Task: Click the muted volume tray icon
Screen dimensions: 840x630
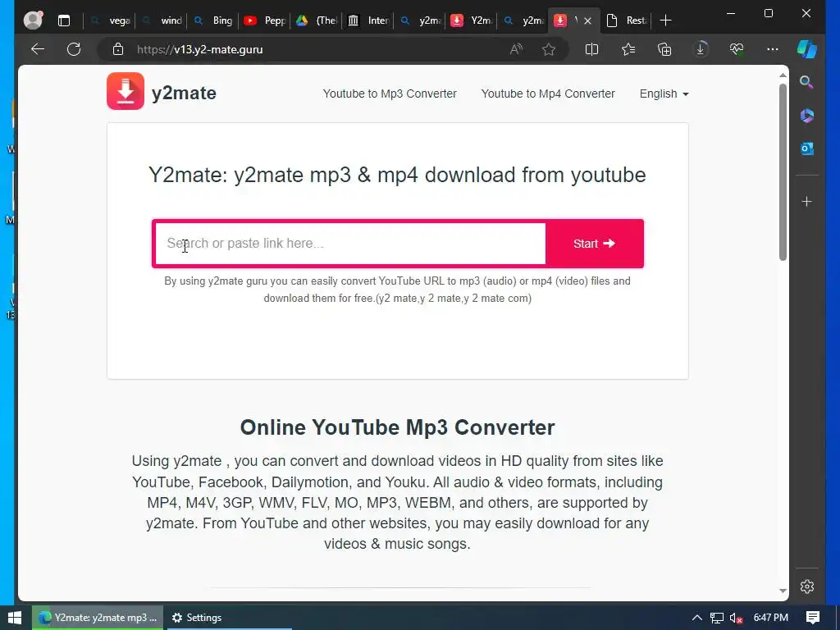Action: tap(736, 619)
